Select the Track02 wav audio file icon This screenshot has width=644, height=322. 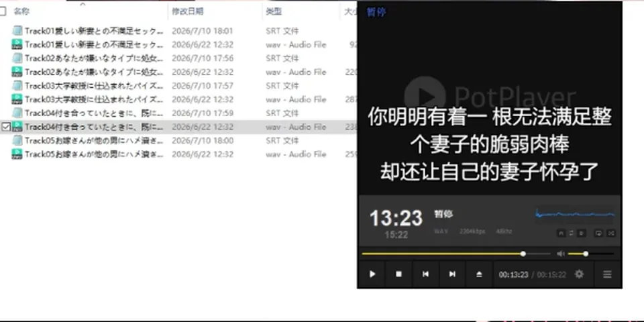pyautogui.click(x=17, y=72)
